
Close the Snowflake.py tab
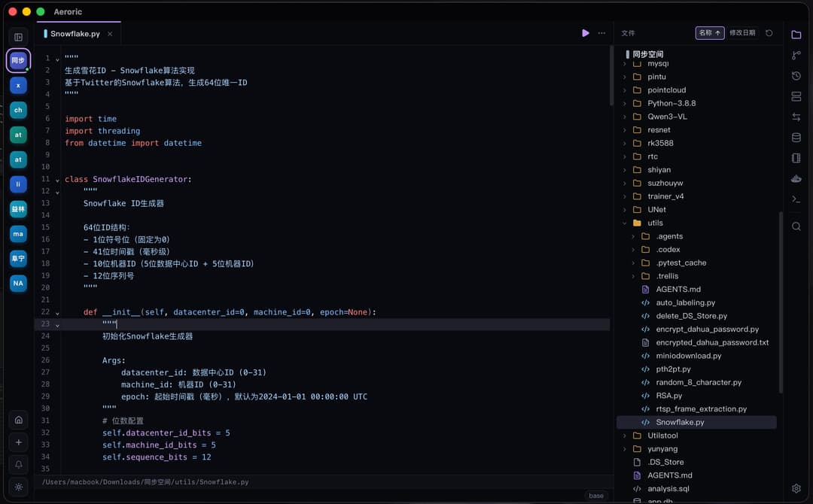tap(110, 34)
